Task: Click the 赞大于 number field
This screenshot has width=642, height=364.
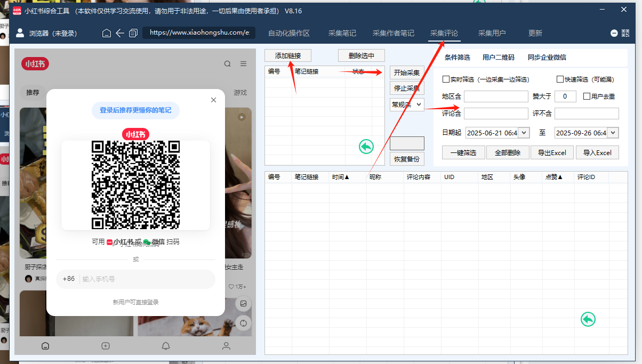Action: pyautogui.click(x=565, y=96)
